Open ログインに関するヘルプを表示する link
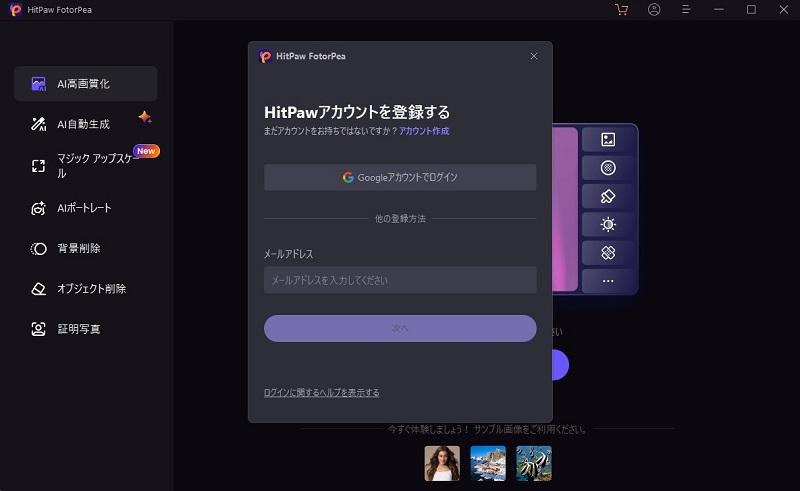The height and width of the screenshot is (491, 800). tap(321, 392)
